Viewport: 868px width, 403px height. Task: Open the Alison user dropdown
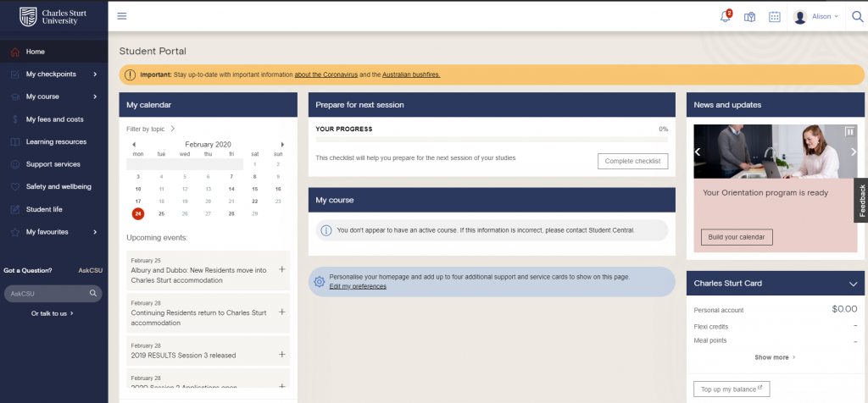[x=825, y=17]
